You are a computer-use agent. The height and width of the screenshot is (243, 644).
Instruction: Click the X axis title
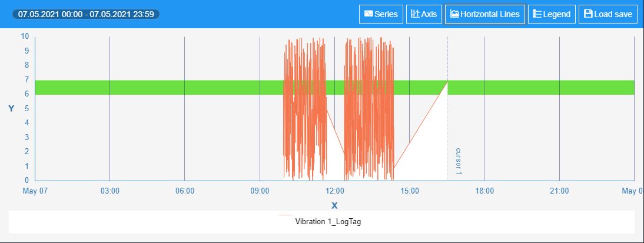(x=334, y=206)
